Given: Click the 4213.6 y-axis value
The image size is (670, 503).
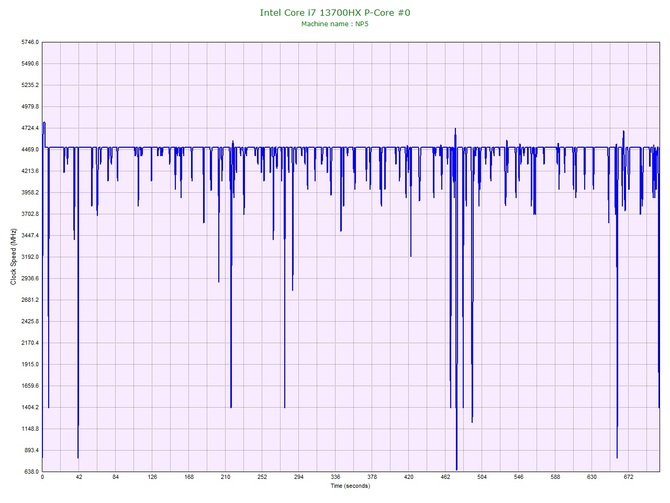Looking at the screenshot, I should pos(30,171).
